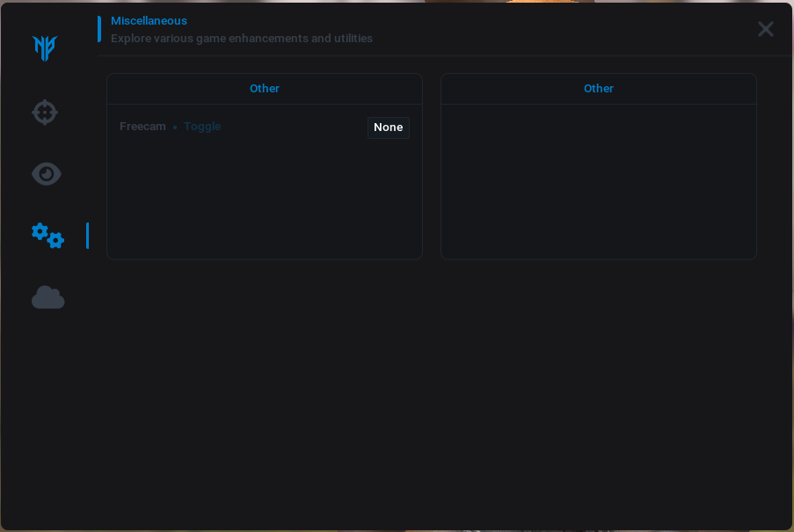Open the eye visuals section
794x532 pixels.
[47, 174]
